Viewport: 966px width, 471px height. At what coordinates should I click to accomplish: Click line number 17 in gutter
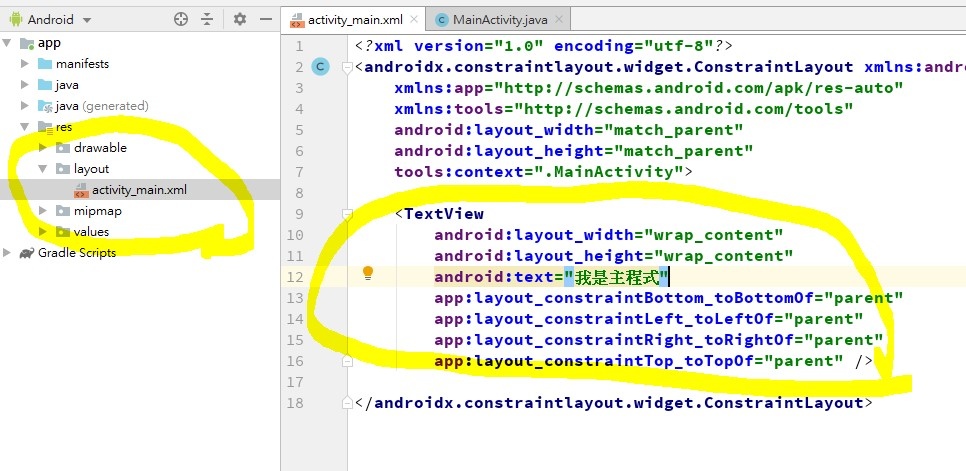pos(296,382)
